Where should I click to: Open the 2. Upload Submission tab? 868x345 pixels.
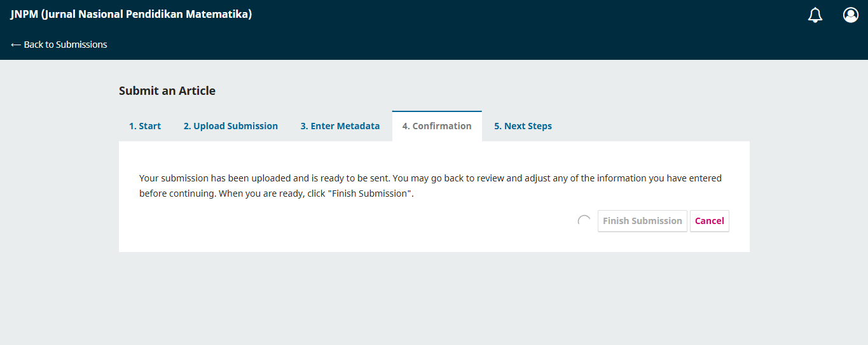[x=231, y=126]
